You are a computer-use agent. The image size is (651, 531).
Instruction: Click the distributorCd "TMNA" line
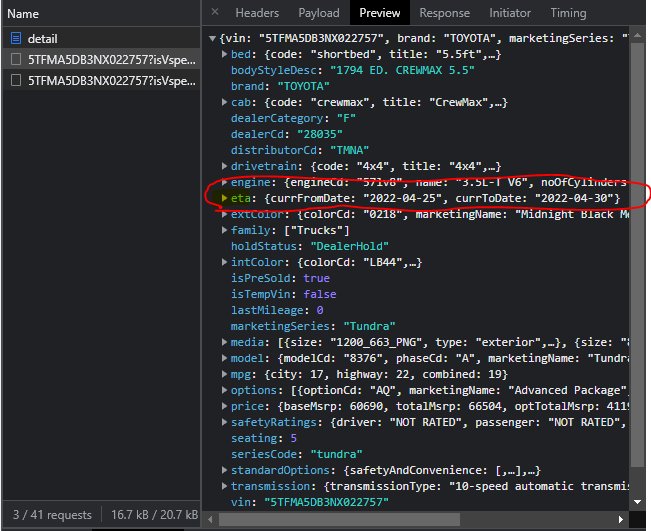tap(300, 150)
